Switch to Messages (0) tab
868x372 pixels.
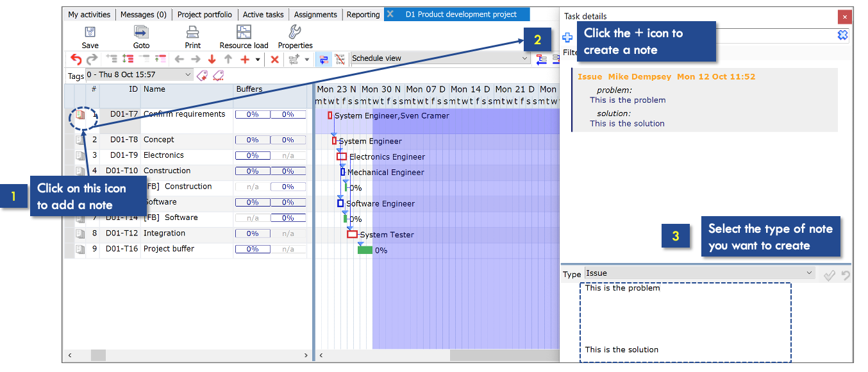coord(144,15)
